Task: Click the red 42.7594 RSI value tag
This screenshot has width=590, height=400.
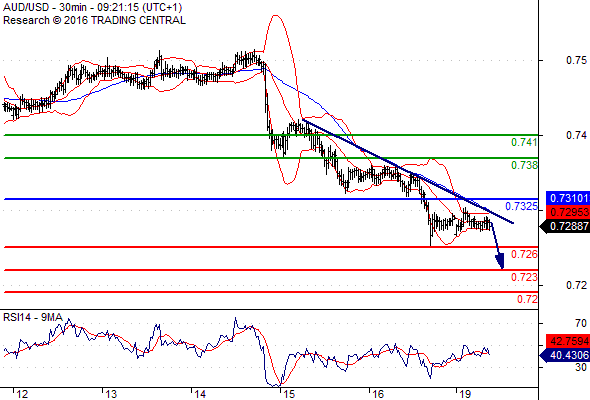Action: tap(567, 341)
